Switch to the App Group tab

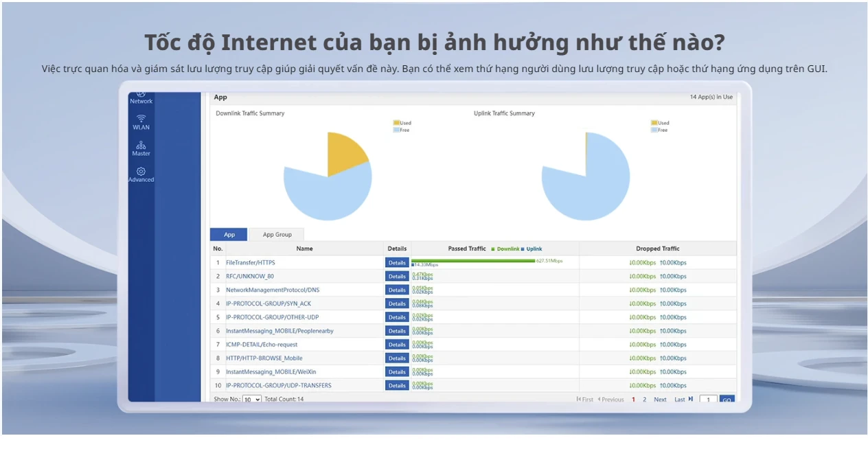pos(277,235)
